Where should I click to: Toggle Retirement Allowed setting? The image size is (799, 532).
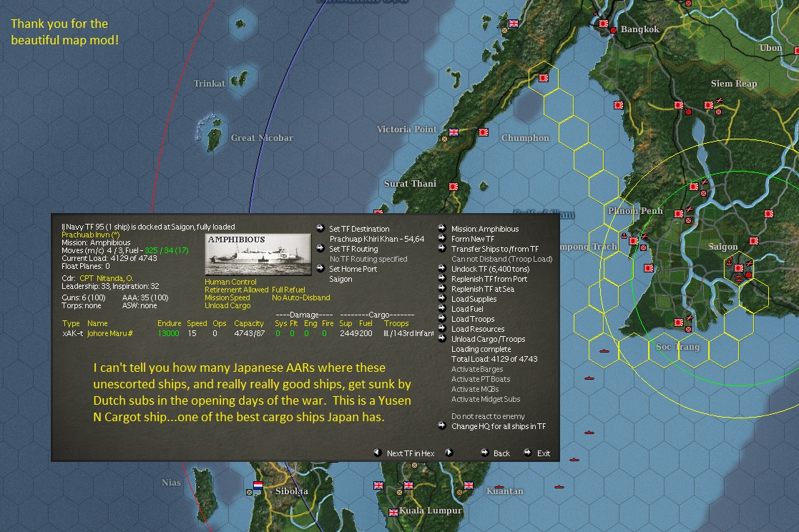237,290
